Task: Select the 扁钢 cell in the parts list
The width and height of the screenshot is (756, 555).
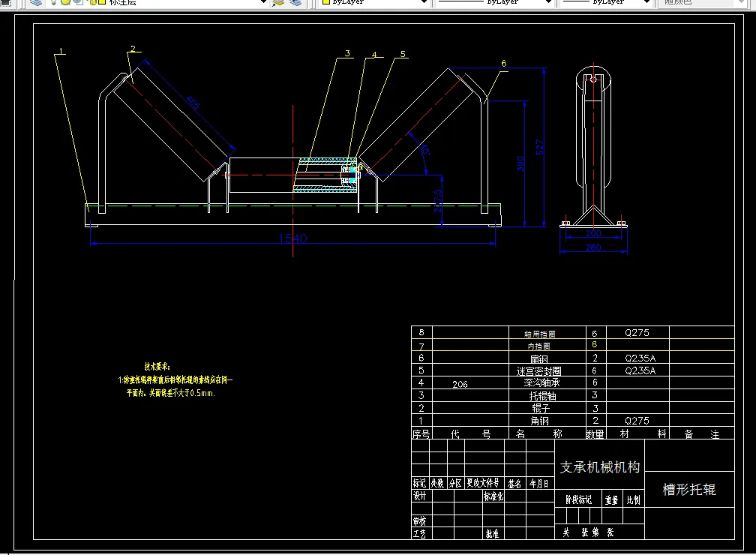Action: click(539, 358)
